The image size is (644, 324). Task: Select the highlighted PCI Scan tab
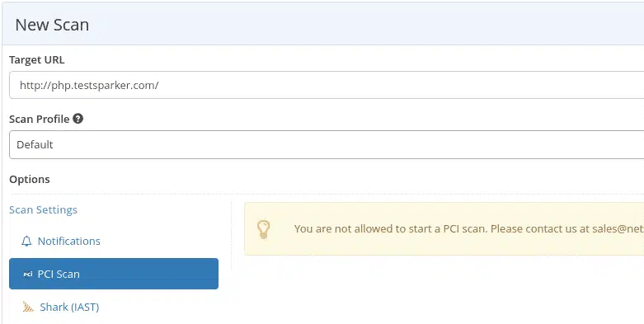pyautogui.click(x=114, y=274)
